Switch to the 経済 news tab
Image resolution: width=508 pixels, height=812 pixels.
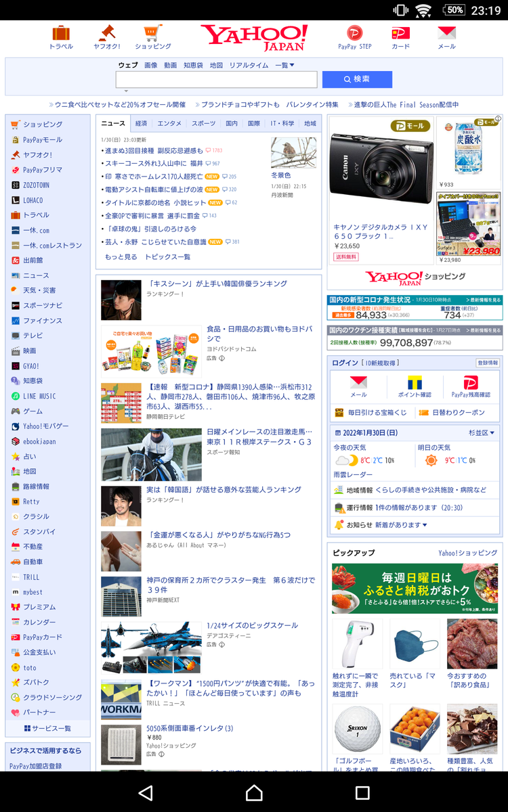(141, 123)
